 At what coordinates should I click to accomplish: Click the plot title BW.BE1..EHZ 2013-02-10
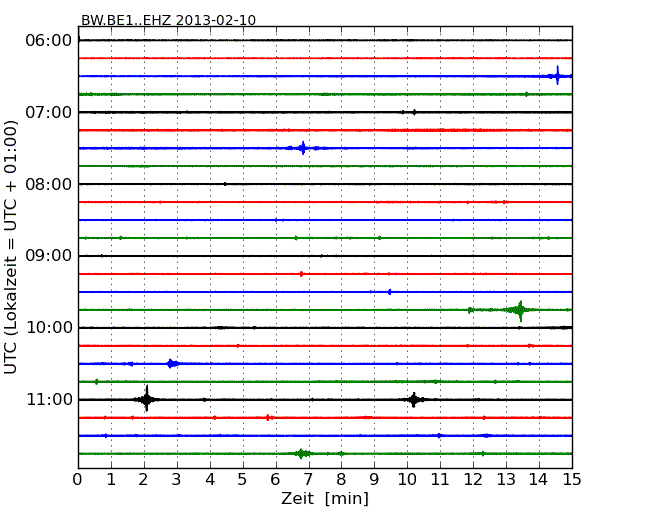pyautogui.click(x=168, y=20)
